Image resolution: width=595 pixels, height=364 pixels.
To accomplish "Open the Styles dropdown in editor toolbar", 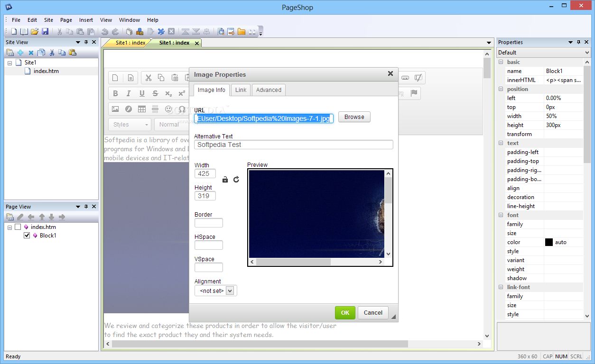I will tap(130, 125).
